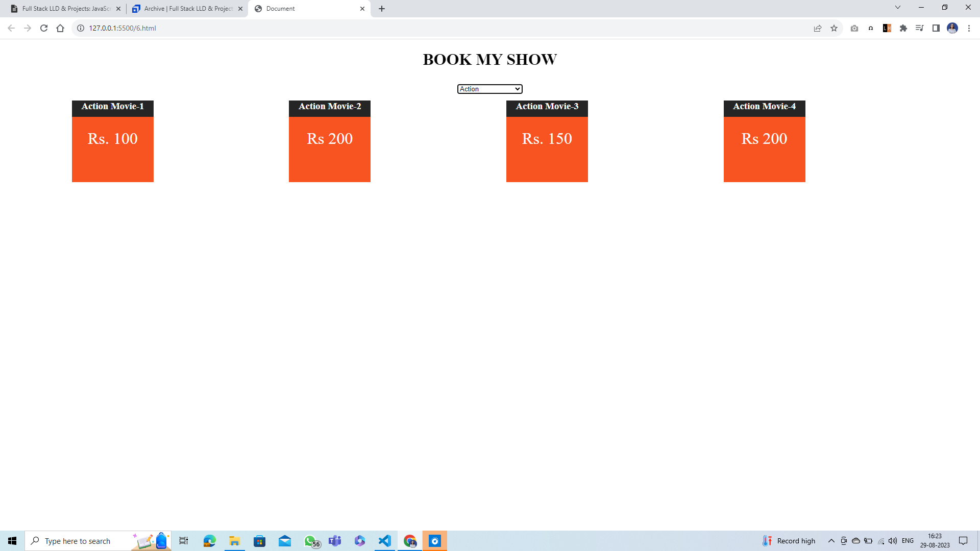The image size is (980, 551).
Task: Close the Archive tab
Action: click(x=240, y=9)
